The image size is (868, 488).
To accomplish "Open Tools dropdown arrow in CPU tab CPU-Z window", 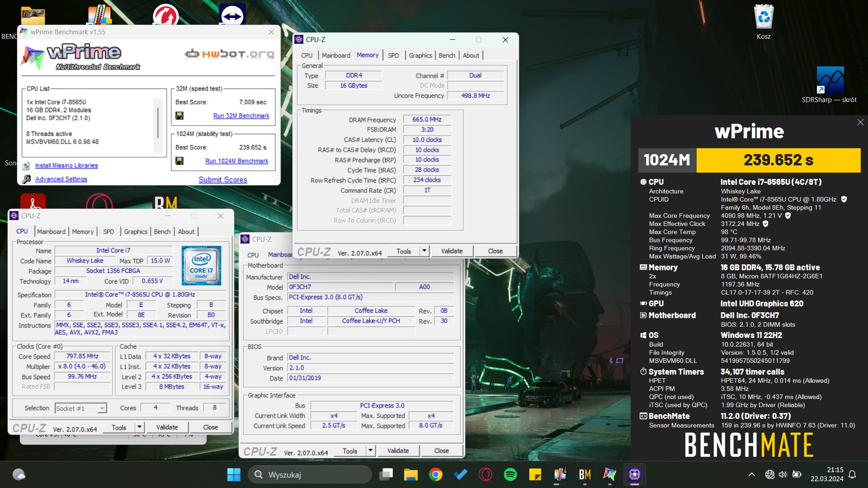I will [139, 427].
